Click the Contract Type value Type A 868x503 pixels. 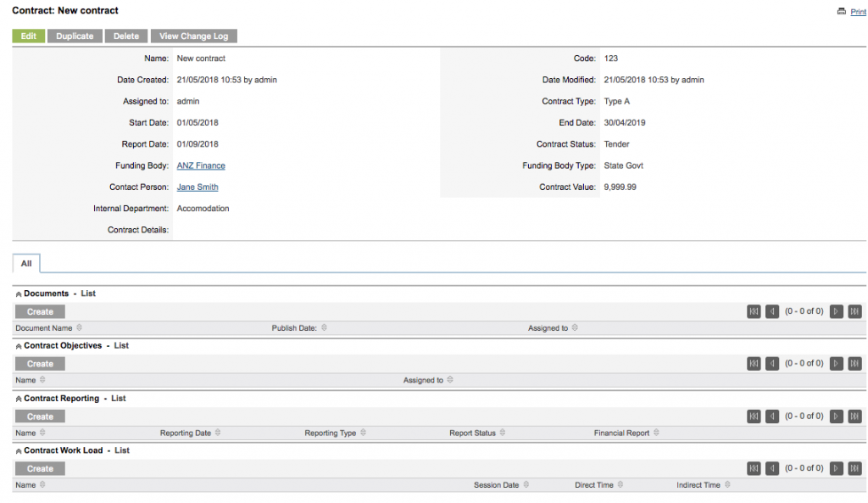point(617,102)
